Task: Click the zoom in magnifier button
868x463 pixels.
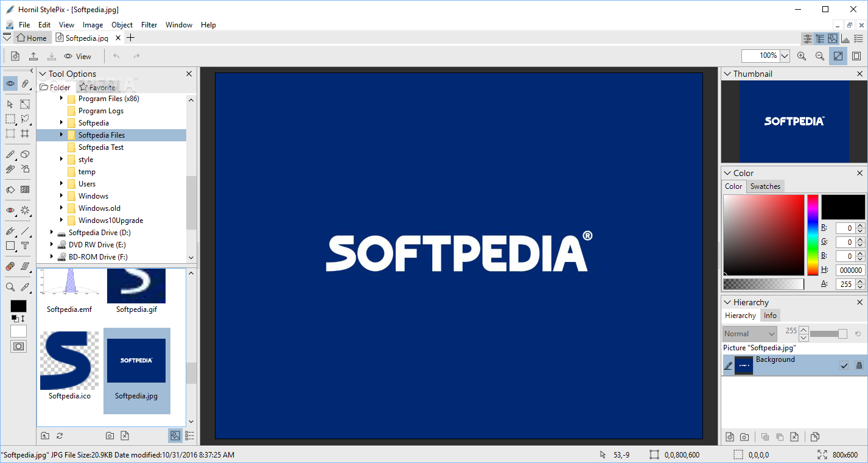Action: click(x=802, y=56)
